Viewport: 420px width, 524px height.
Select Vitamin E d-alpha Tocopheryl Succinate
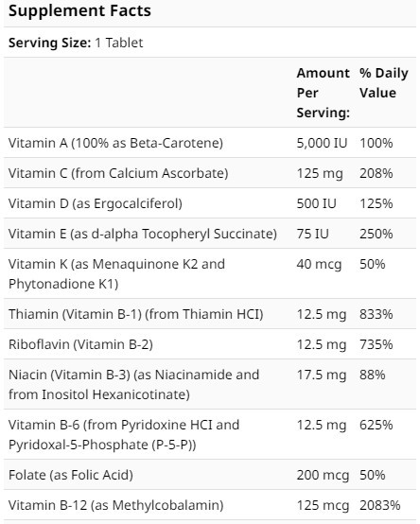tap(143, 234)
